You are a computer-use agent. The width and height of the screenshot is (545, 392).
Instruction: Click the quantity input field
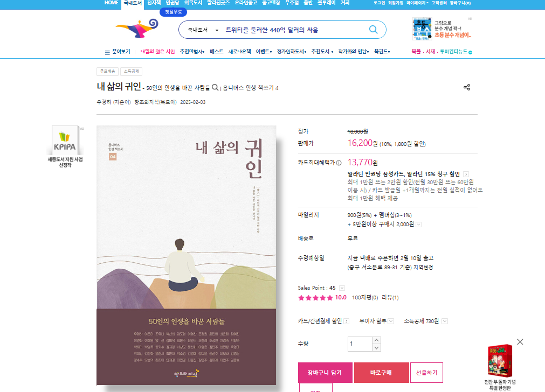tap(360, 344)
